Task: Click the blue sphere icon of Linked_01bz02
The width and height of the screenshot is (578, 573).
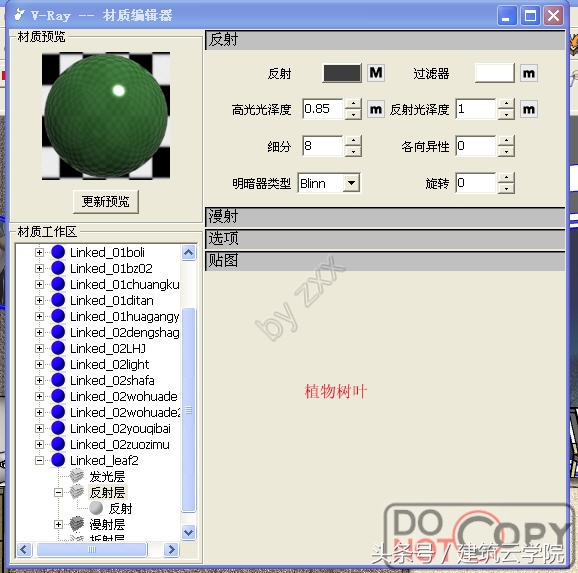Action: click(x=58, y=268)
